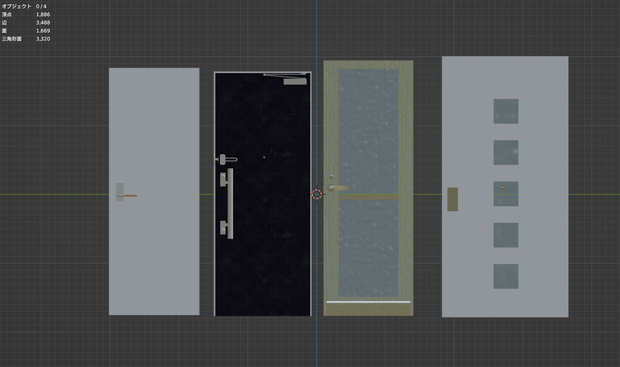Click the 3D cursor at the world origin
The width and height of the screenshot is (620, 367).
point(317,194)
